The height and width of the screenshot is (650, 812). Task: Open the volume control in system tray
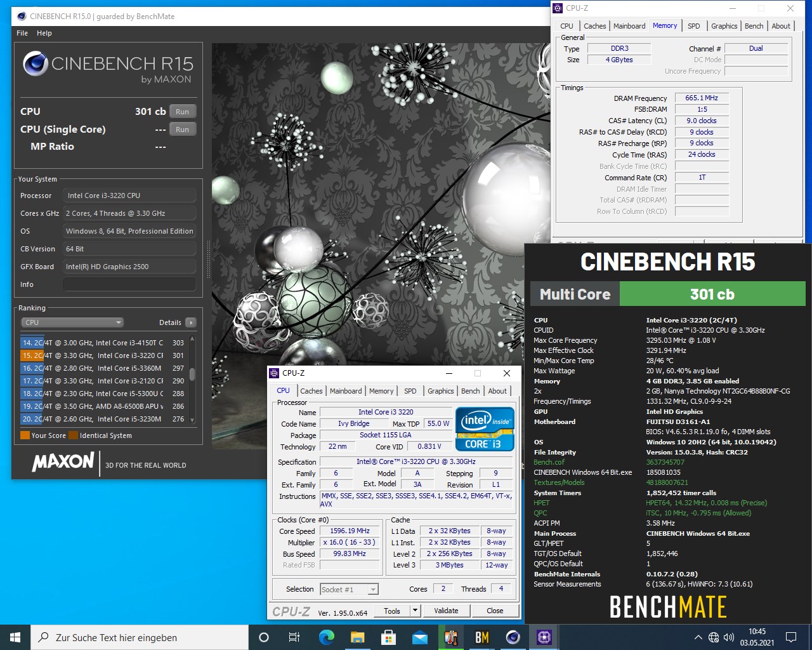(729, 637)
